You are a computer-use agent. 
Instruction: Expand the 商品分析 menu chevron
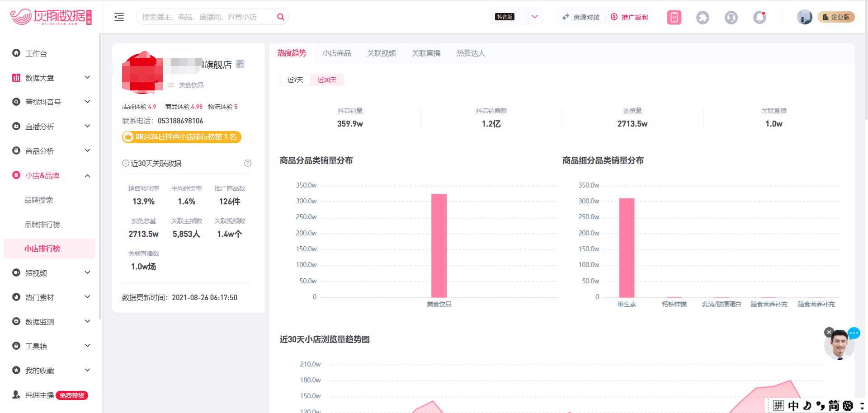click(x=88, y=150)
